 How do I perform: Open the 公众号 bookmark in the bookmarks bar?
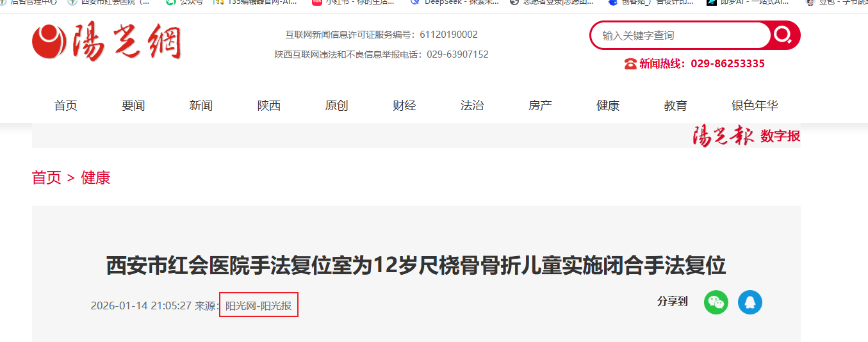coord(184,3)
